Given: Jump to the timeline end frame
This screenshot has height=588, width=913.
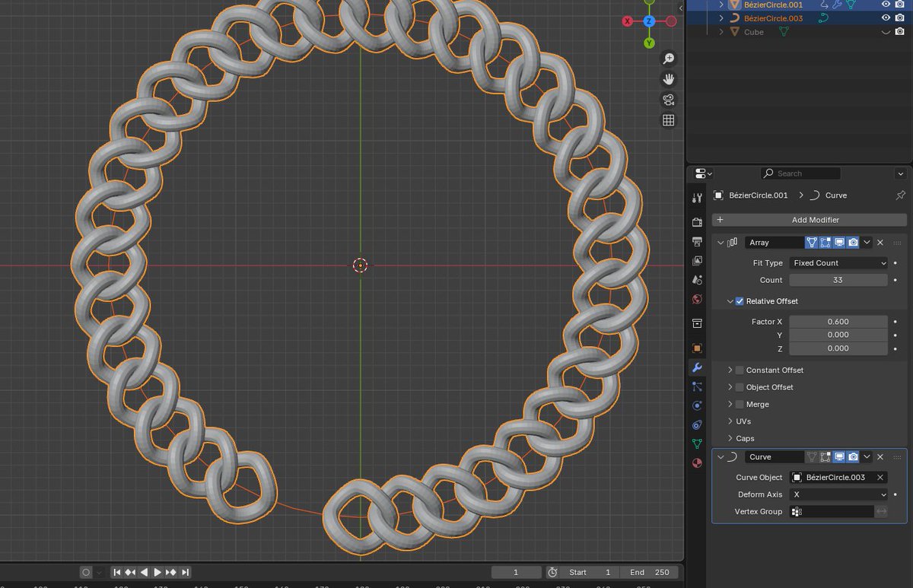Looking at the screenshot, I should (185, 572).
